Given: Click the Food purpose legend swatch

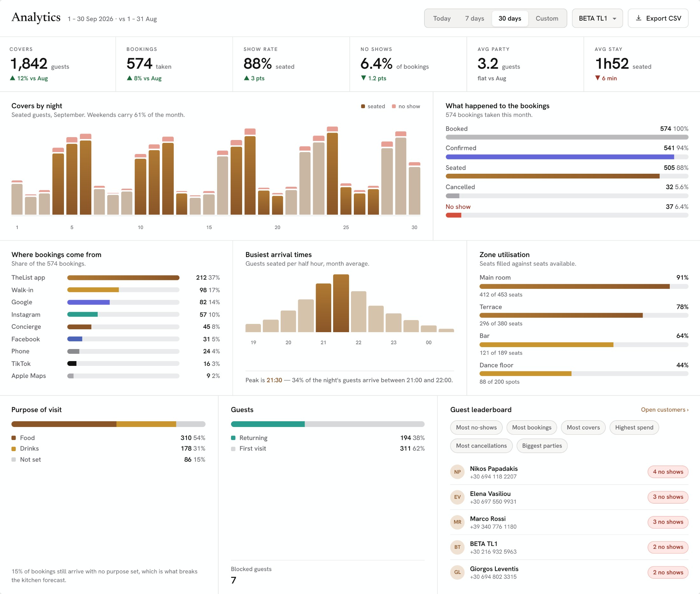Looking at the screenshot, I should pos(13,438).
